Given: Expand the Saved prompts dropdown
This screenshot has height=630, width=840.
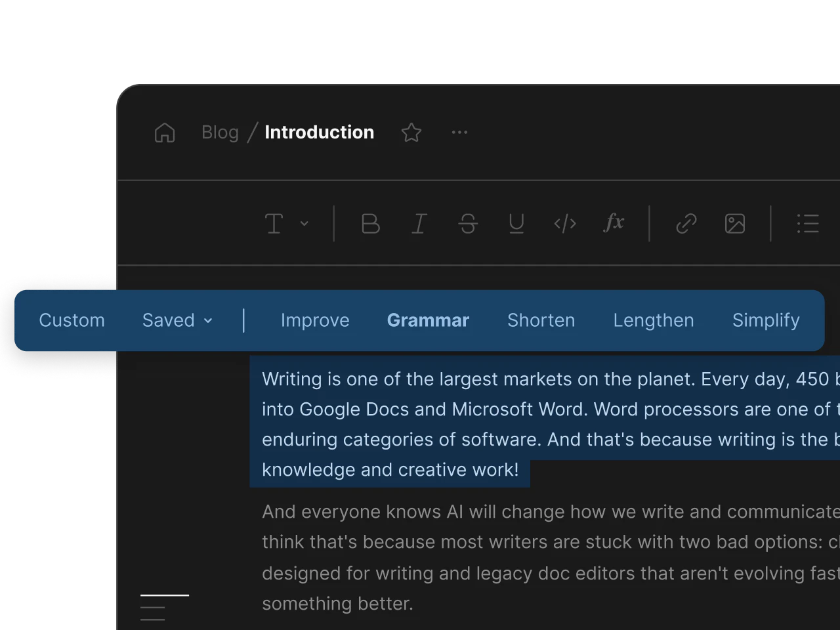Looking at the screenshot, I should [176, 320].
